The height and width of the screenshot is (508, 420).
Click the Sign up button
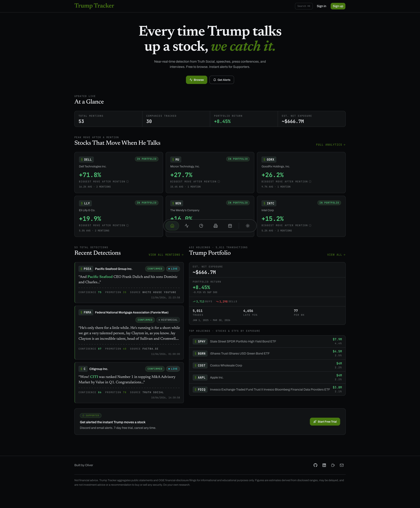pyautogui.click(x=338, y=6)
